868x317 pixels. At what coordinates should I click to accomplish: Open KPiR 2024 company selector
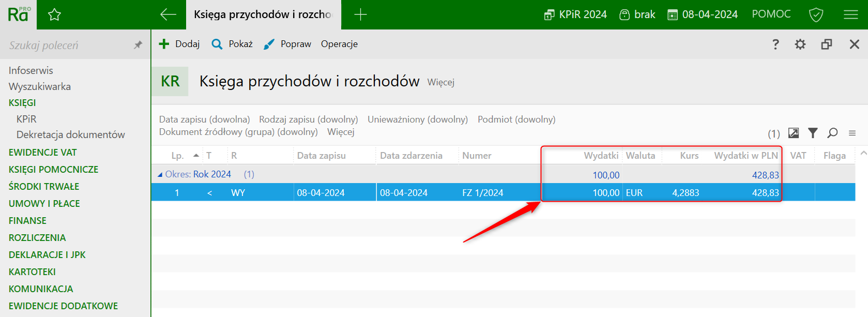(575, 14)
